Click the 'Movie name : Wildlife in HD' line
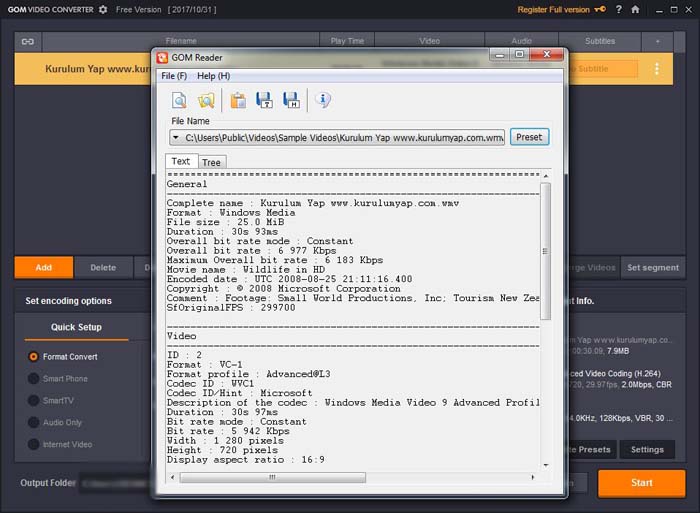 (246, 270)
